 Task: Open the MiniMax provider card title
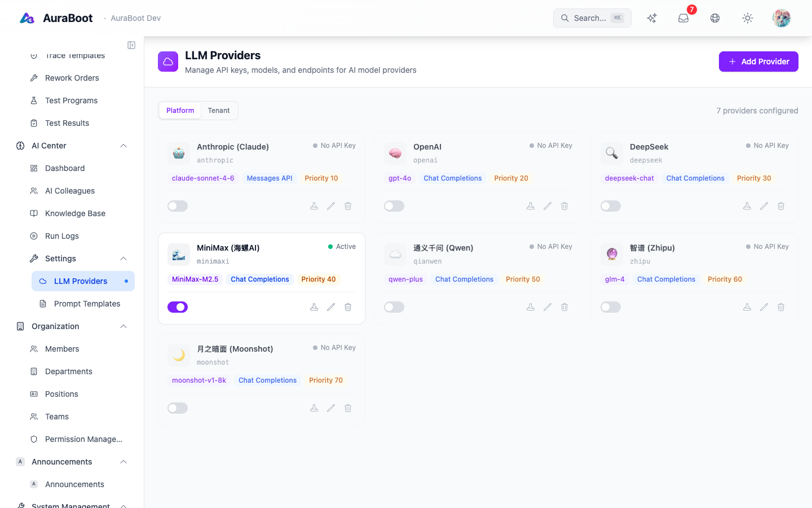(x=228, y=248)
